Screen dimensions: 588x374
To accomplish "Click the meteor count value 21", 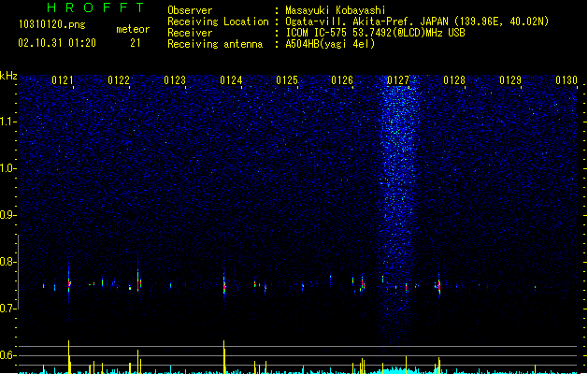I will (136, 43).
